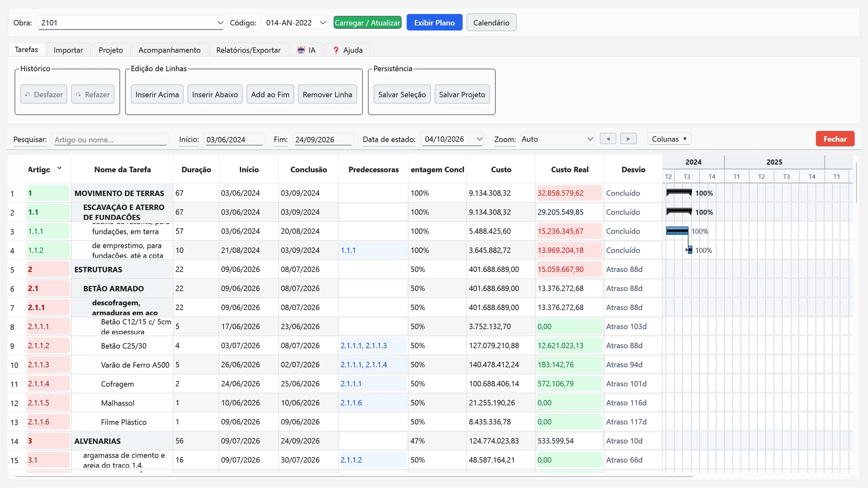868x488 pixels.
Task: Click Atraso 117d deviation cell
Action: [633, 422]
